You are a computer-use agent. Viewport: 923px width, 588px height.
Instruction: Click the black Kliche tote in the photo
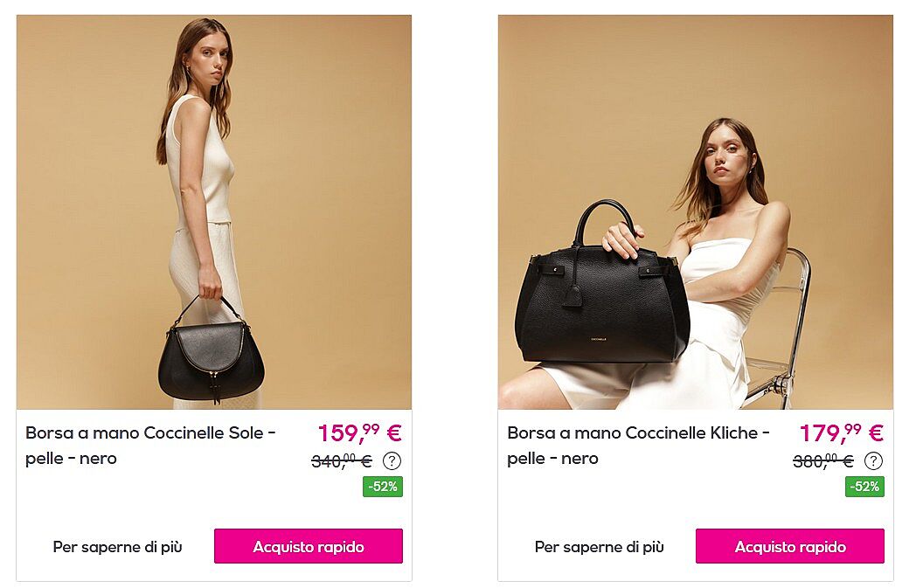pyautogui.click(x=601, y=288)
